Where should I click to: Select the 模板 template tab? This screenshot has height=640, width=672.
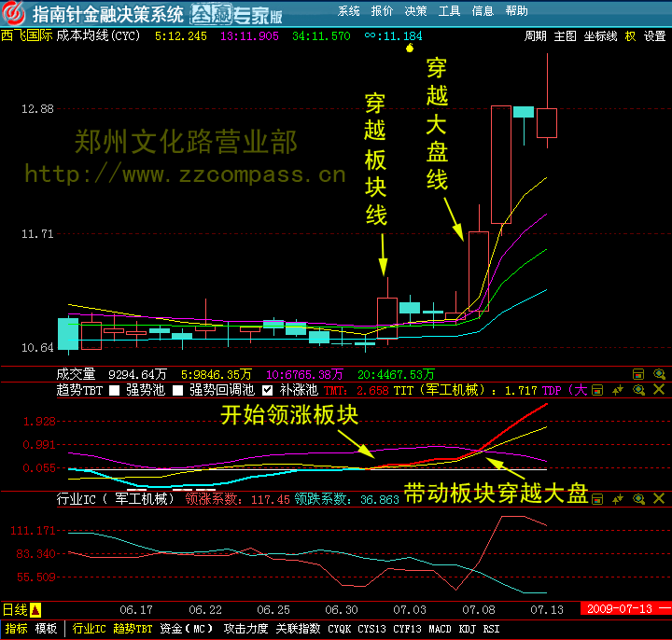pyautogui.click(x=46, y=630)
